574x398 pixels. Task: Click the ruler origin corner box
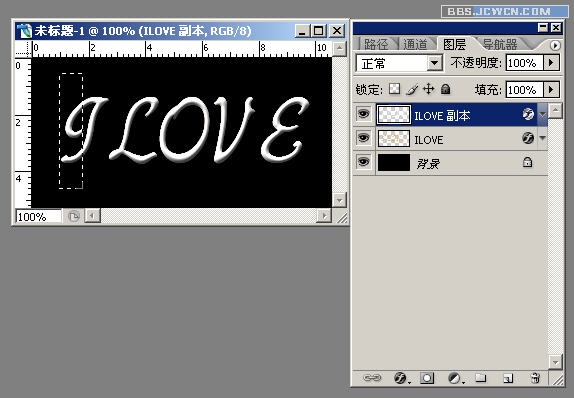click(23, 49)
